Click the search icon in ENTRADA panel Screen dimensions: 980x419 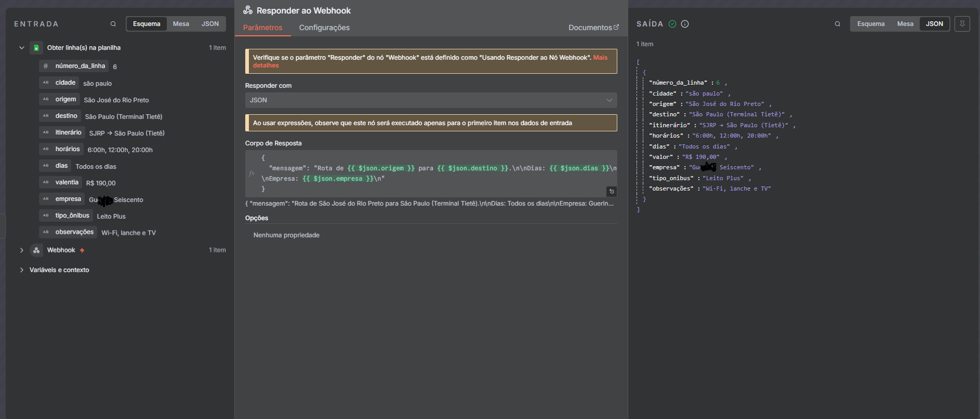(x=113, y=24)
